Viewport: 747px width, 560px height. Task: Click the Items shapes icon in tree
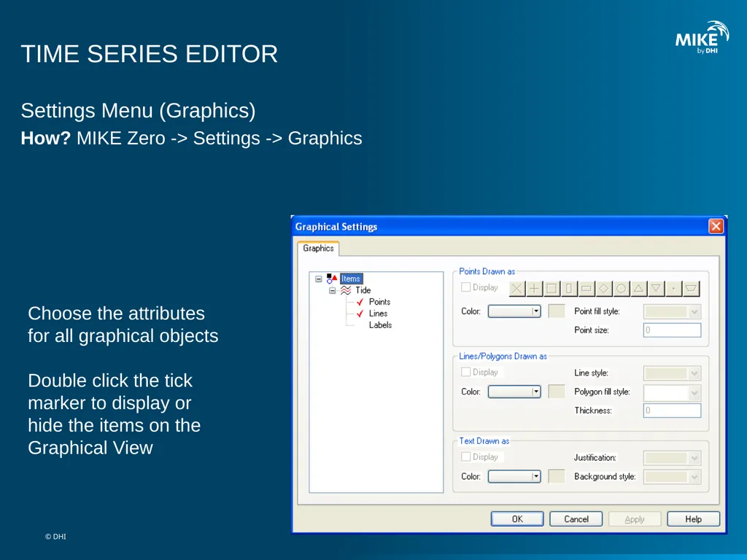click(x=332, y=279)
